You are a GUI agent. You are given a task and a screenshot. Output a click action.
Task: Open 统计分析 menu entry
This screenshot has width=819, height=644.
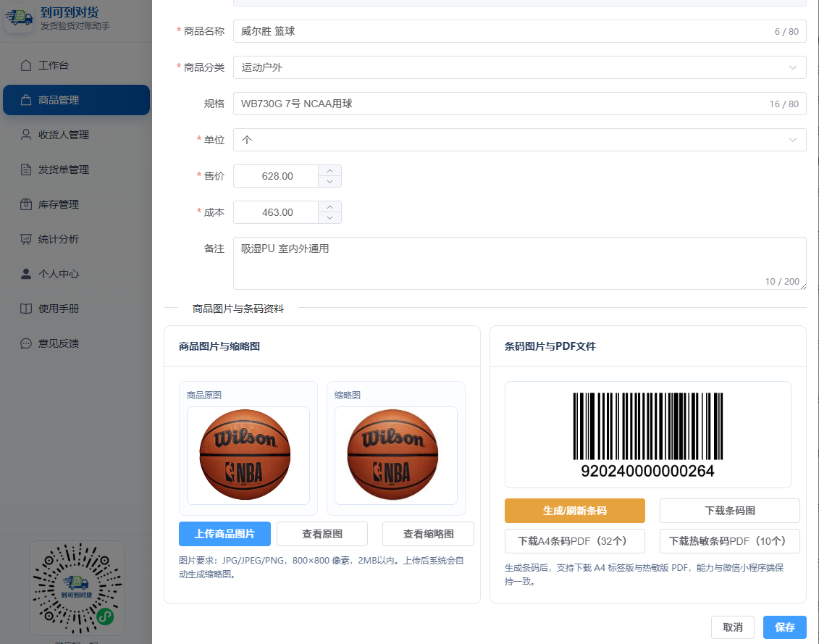(x=76, y=239)
